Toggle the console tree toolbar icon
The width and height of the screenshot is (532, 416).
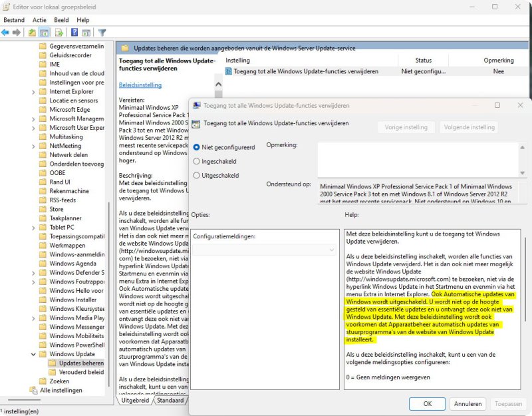click(44, 33)
